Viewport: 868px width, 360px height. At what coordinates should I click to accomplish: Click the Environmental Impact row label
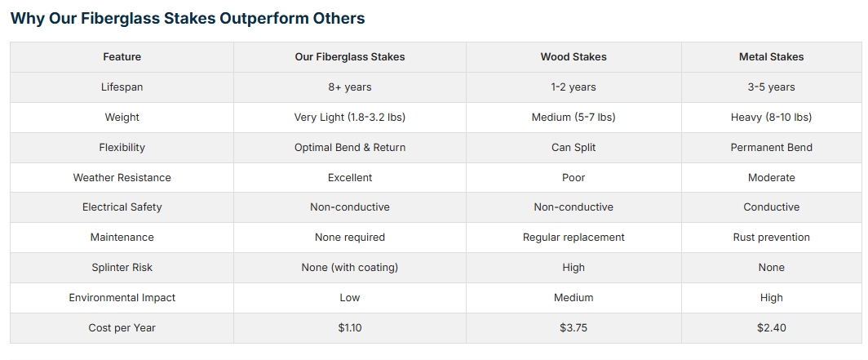click(122, 298)
